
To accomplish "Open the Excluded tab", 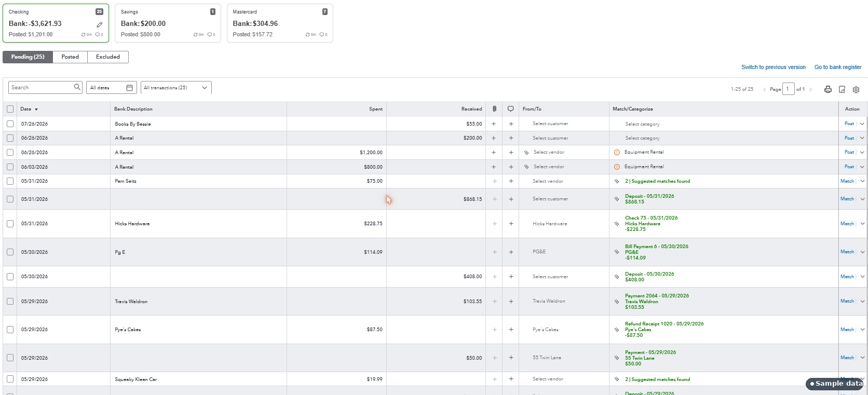I will (108, 57).
